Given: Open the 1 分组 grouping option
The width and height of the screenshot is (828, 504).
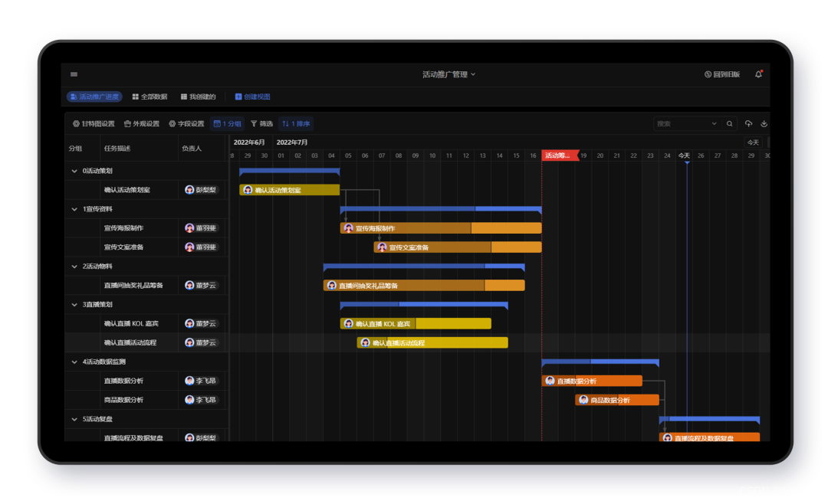Looking at the screenshot, I should coord(227,123).
